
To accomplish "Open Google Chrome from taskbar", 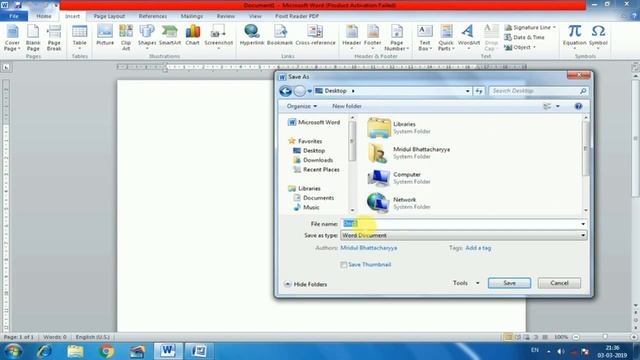I will point(106,351).
